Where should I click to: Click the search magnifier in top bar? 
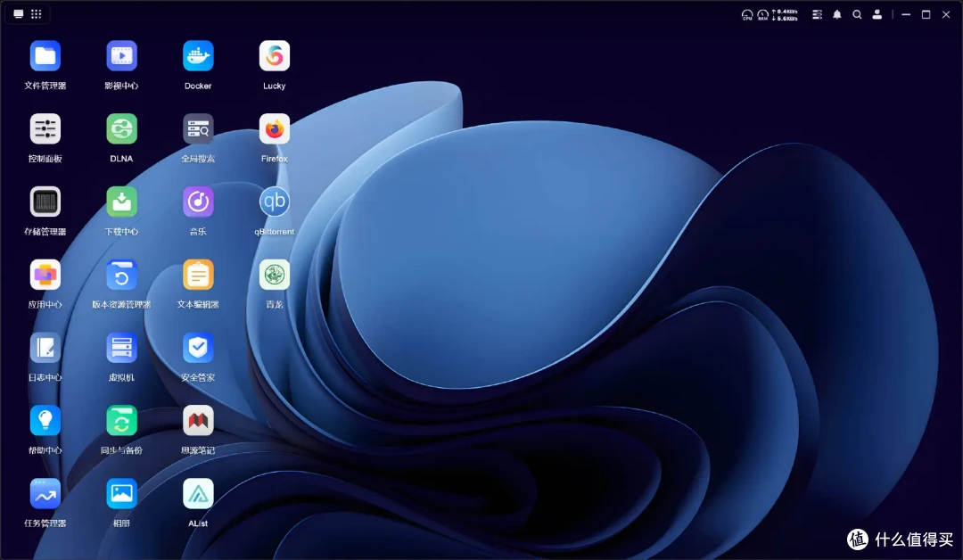coord(857,15)
